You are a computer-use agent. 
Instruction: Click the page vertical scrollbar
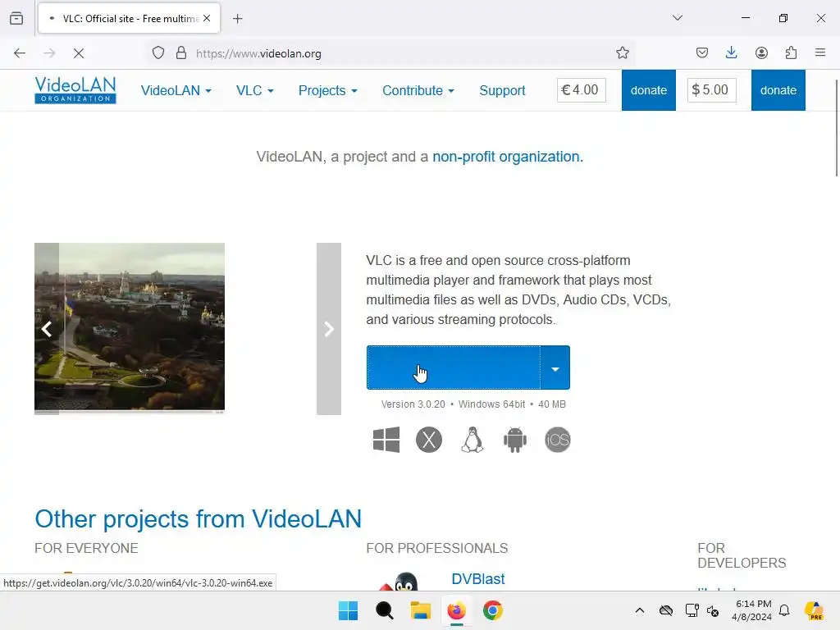pos(837,127)
